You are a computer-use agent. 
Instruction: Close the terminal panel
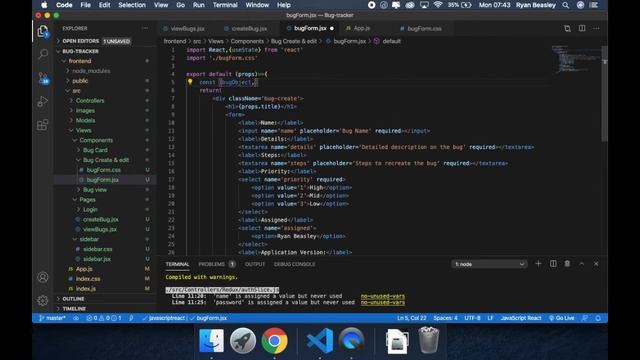[x=596, y=264]
